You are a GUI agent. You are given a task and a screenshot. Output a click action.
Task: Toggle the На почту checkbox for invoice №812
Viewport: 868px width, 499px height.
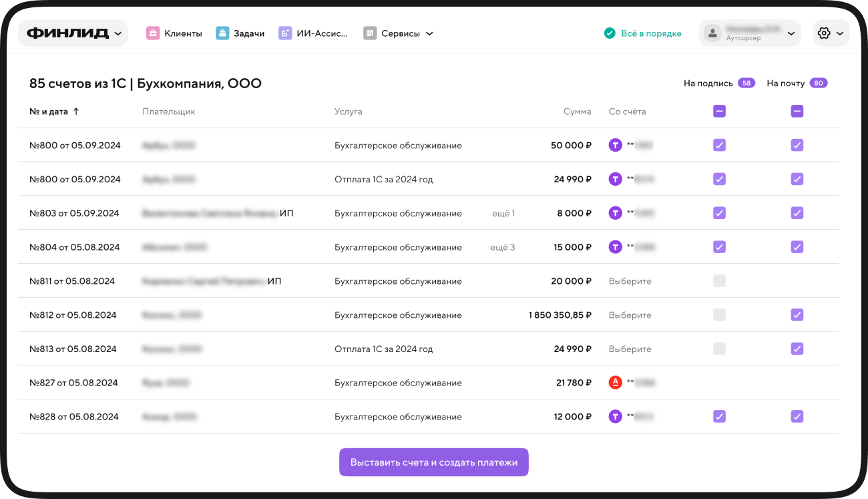797,315
